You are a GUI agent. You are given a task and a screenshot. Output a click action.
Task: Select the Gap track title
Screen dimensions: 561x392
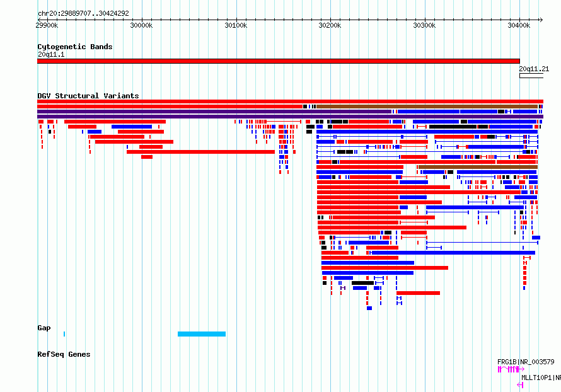(x=44, y=328)
